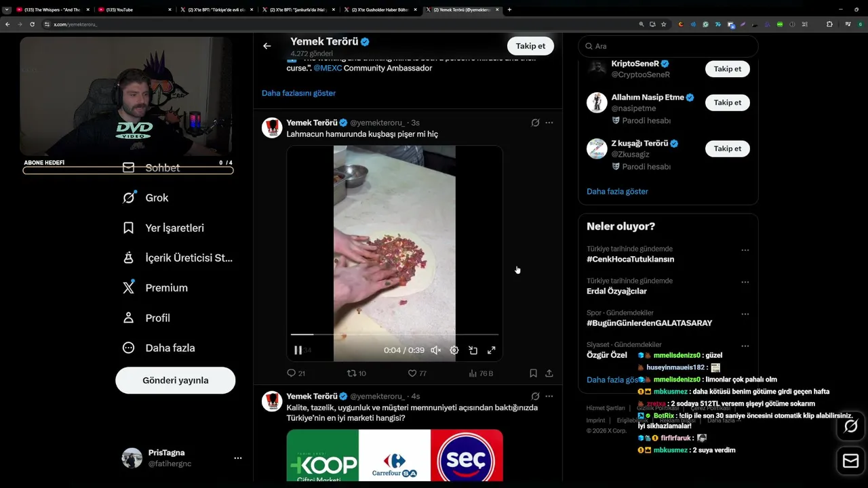Open #BugünGünlerdenGALATASARAY trend

(x=649, y=323)
